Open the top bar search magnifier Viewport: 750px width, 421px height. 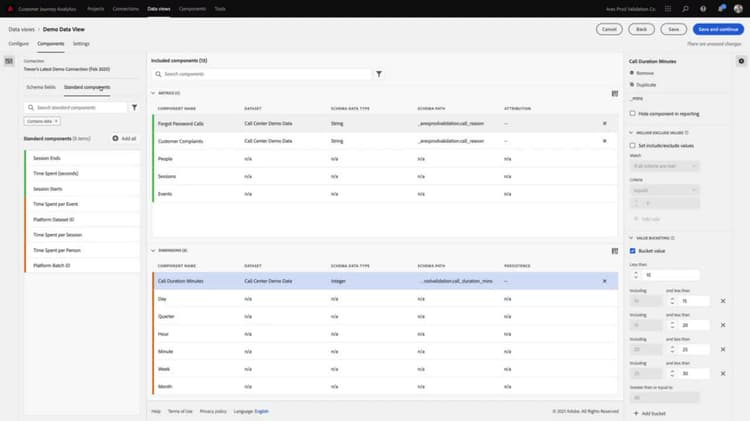[685, 9]
